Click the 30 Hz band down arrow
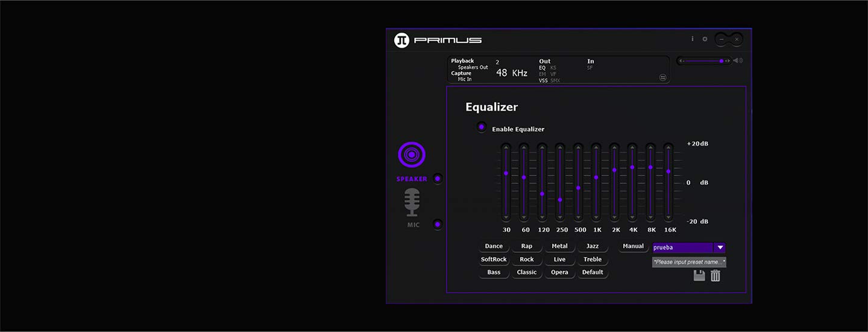The height and width of the screenshot is (332, 868). tap(506, 217)
